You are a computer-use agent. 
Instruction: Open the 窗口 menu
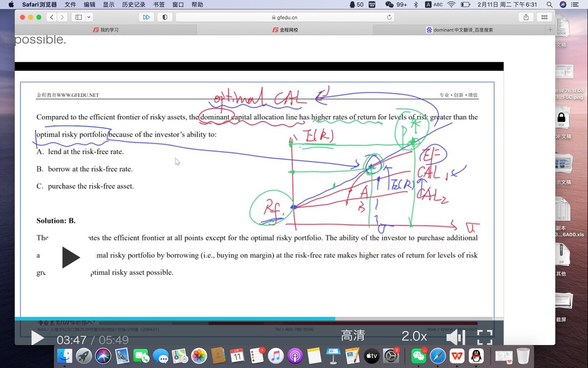click(178, 4)
